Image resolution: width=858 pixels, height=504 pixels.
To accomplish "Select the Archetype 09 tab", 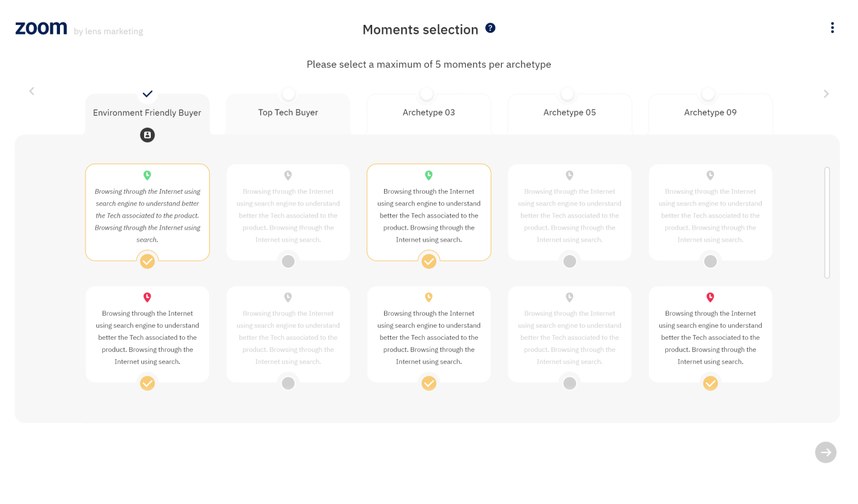I will [710, 113].
